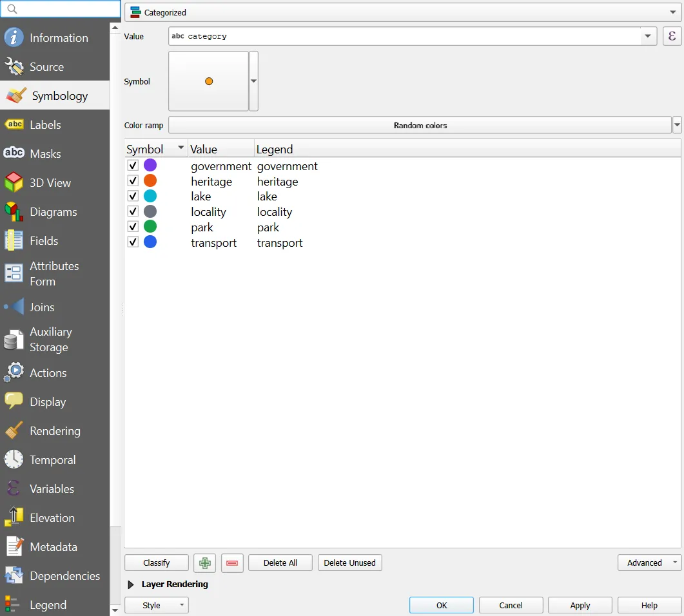Select the Metadata tab
The image size is (684, 616).
click(55, 546)
